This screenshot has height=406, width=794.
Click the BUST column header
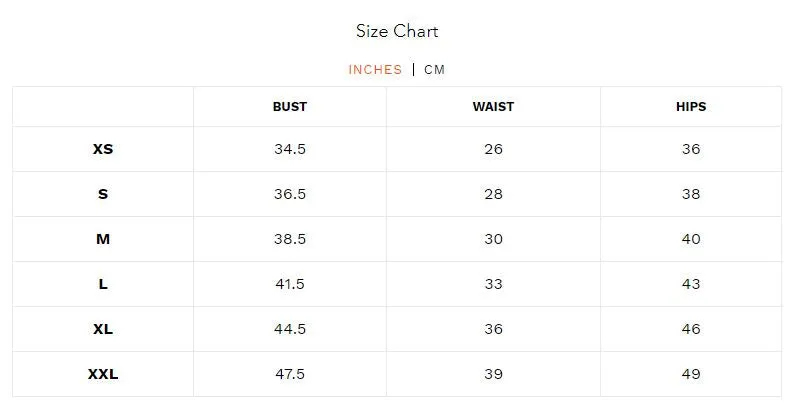tap(290, 107)
